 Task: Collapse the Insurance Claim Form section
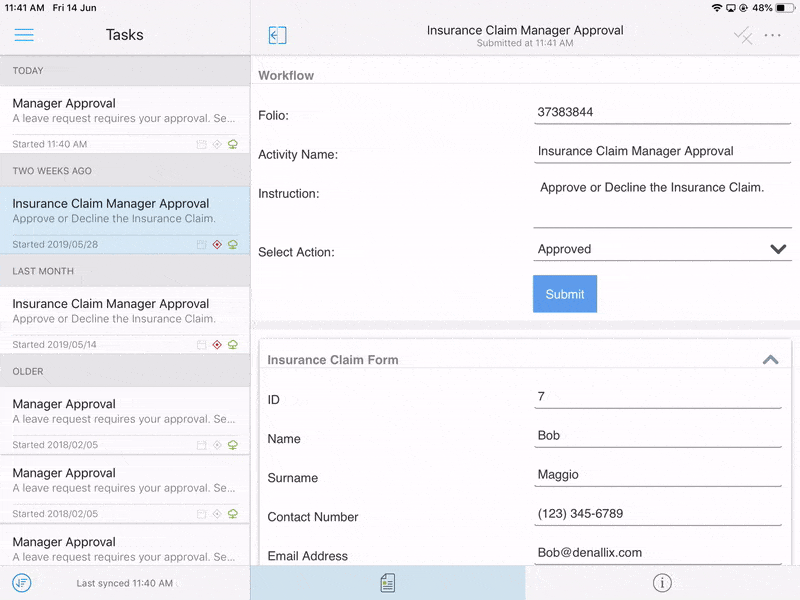[x=770, y=360]
